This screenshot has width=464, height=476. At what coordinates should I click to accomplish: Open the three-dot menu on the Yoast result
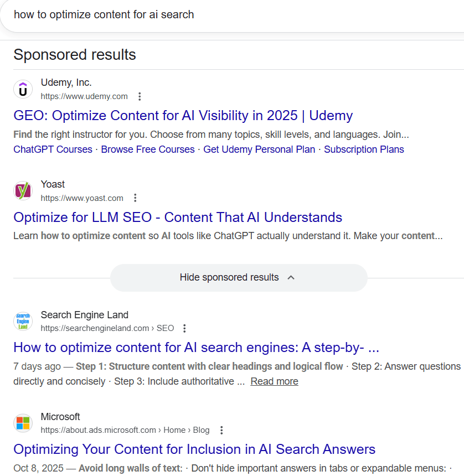point(135,198)
